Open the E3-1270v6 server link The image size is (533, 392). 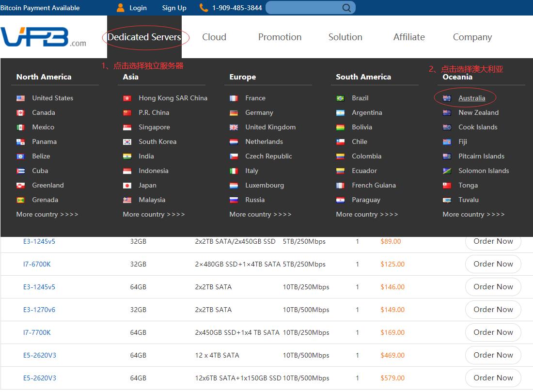(x=39, y=310)
